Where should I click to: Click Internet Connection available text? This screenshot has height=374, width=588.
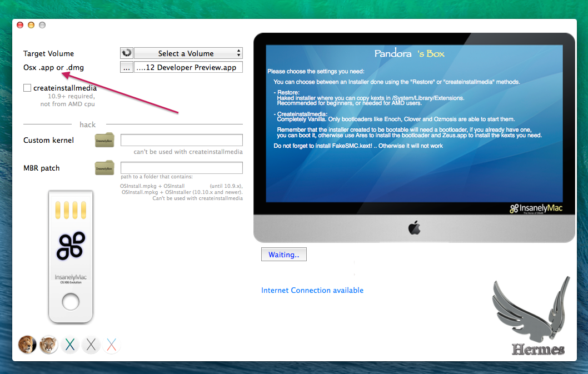(x=312, y=290)
